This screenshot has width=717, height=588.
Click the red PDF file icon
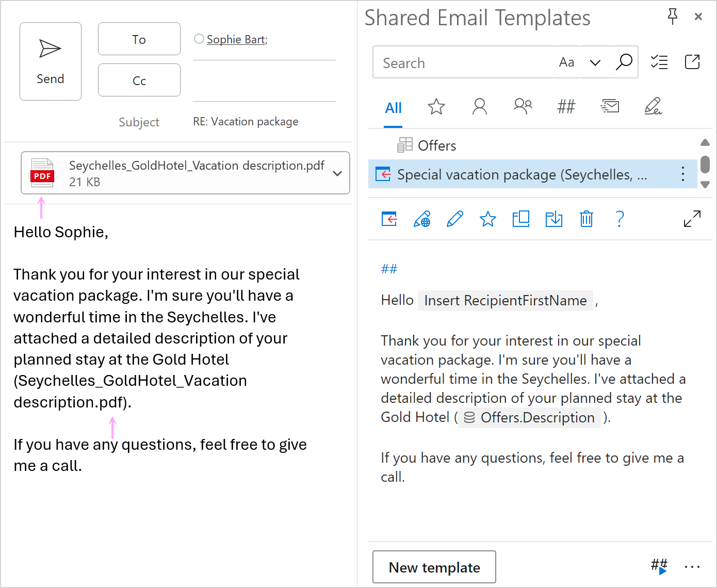click(42, 173)
